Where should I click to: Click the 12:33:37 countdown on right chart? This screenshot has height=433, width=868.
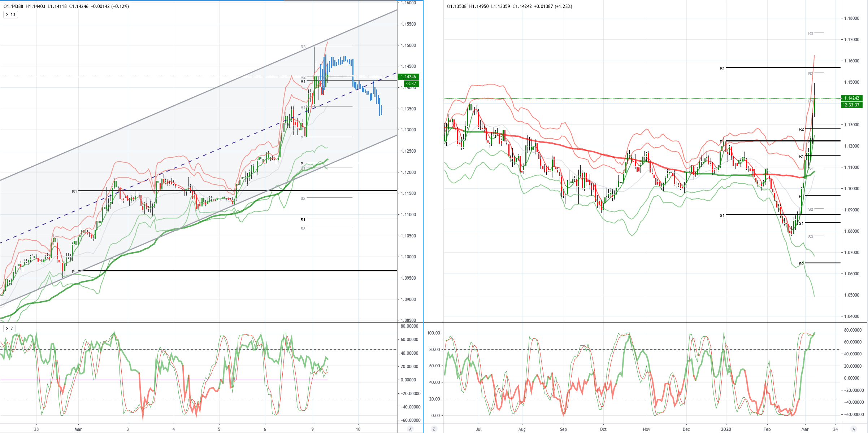point(852,105)
